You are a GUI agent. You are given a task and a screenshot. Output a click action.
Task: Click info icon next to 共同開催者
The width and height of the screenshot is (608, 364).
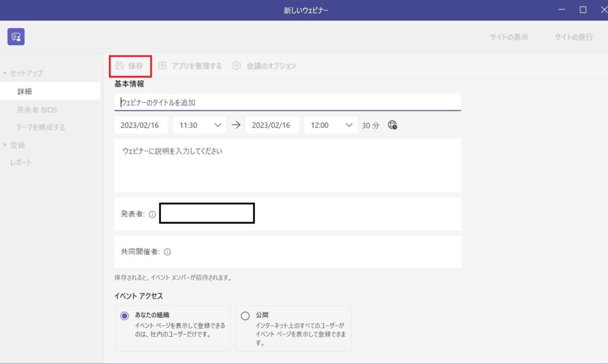point(167,252)
